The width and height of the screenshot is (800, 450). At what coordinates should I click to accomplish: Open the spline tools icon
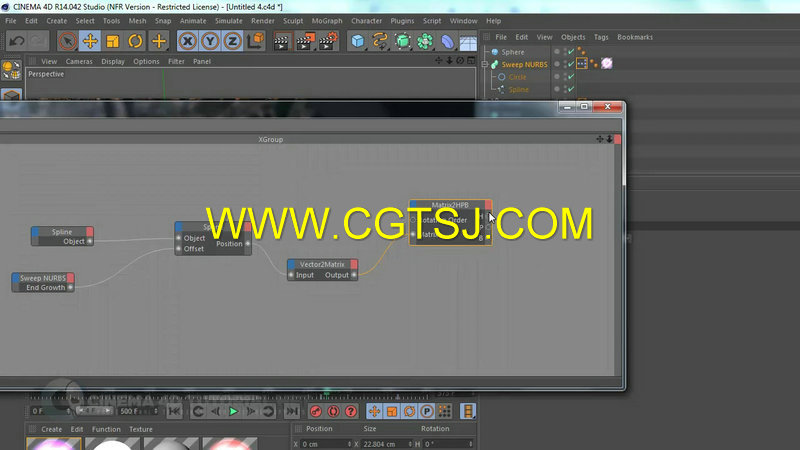tap(380, 41)
